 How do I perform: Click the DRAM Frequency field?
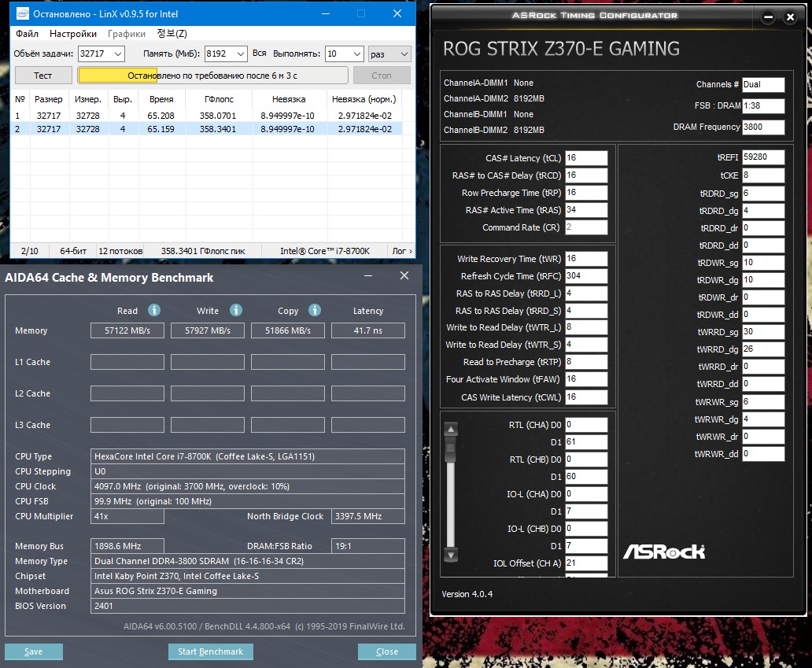pos(763,127)
